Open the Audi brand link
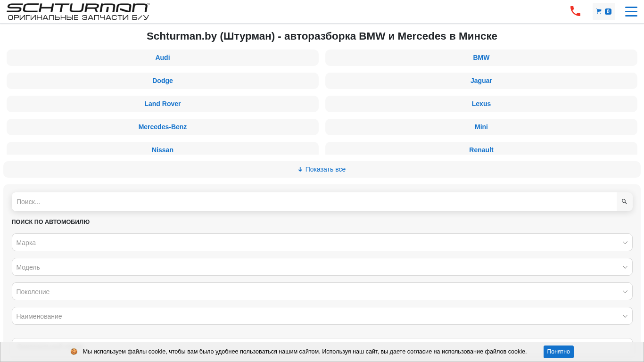Screen dimensions: 644x362 tap(163, 58)
